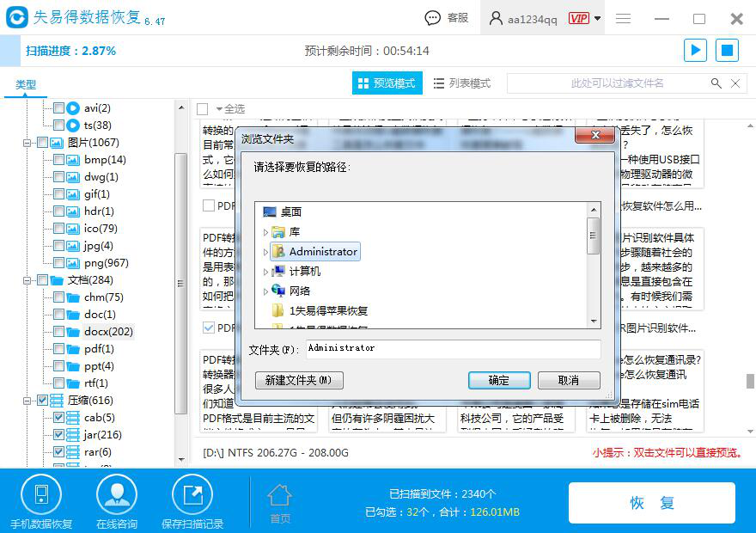
Task: Collapse the 压缩(616) tree node
Action: coord(27,401)
